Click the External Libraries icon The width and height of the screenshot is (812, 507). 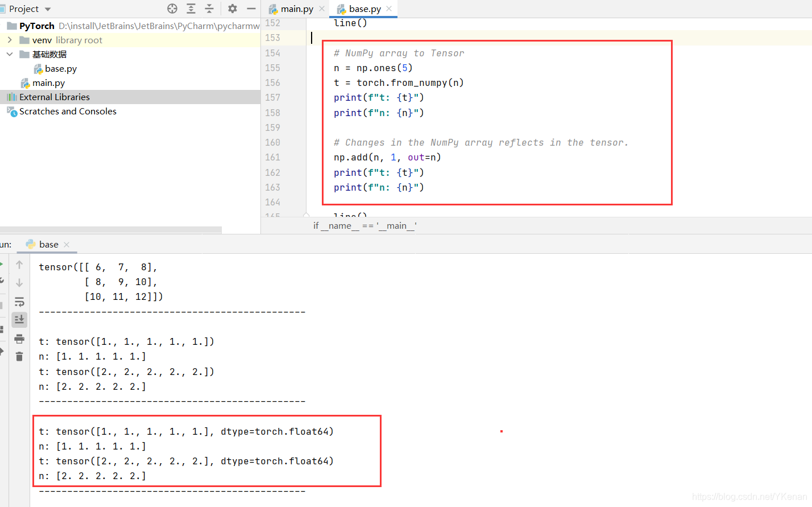click(x=12, y=97)
